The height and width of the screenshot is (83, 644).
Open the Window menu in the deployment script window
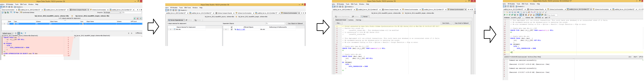click(x=362, y=4)
